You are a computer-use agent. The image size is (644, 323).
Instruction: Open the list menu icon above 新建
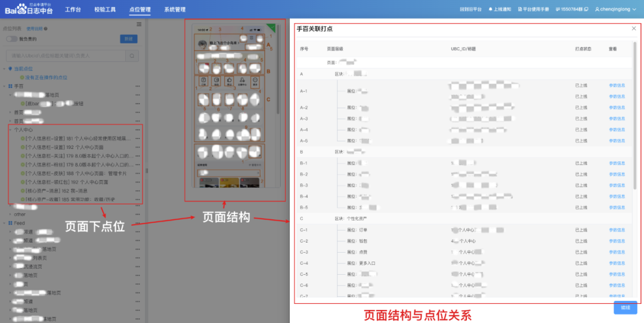(x=139, y=24)
